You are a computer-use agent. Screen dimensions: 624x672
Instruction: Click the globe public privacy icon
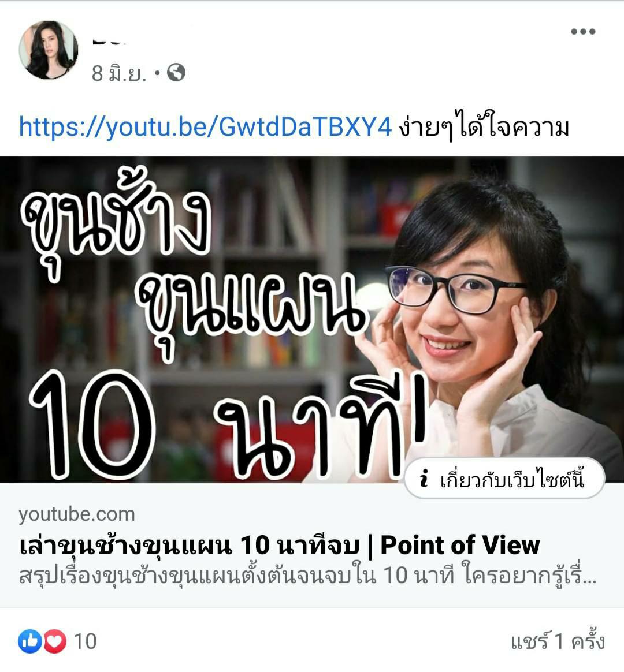(x=176, y=72)
